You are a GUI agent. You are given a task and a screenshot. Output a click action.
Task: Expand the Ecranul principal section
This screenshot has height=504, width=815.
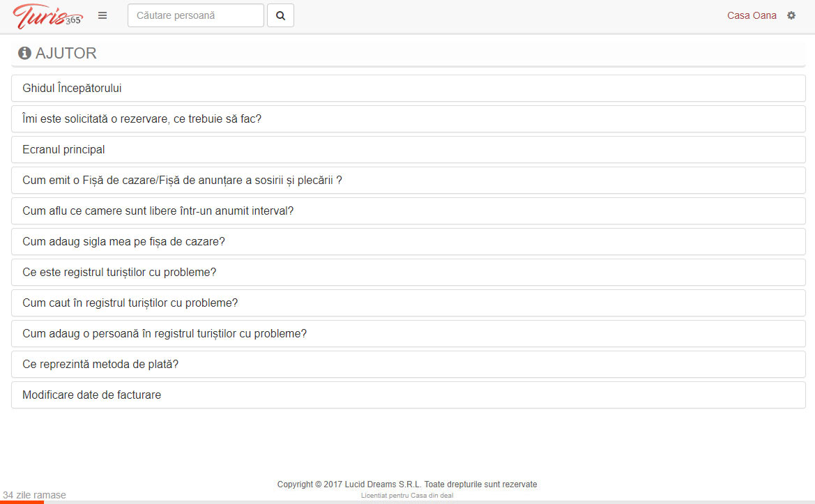[409, 150]
